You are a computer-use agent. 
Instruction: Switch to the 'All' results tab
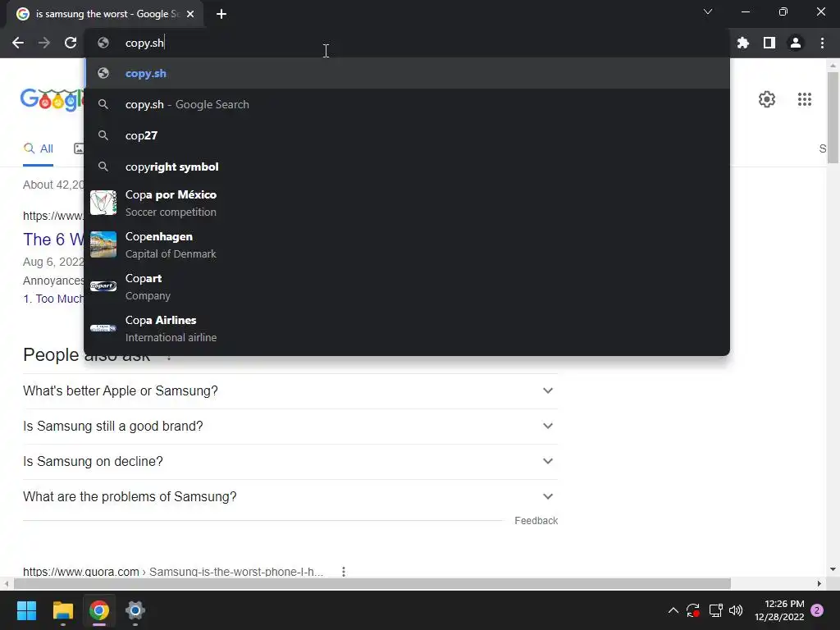(39, 149)
